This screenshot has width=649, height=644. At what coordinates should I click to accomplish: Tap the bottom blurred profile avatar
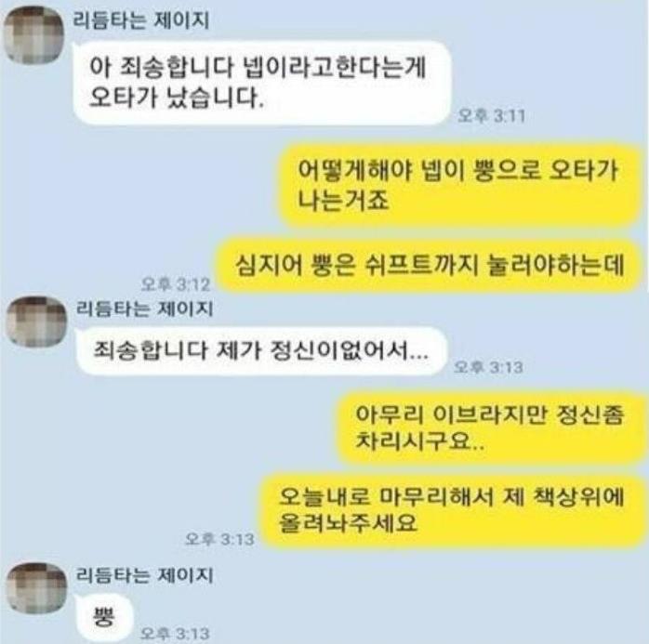(x=37, y=588)
